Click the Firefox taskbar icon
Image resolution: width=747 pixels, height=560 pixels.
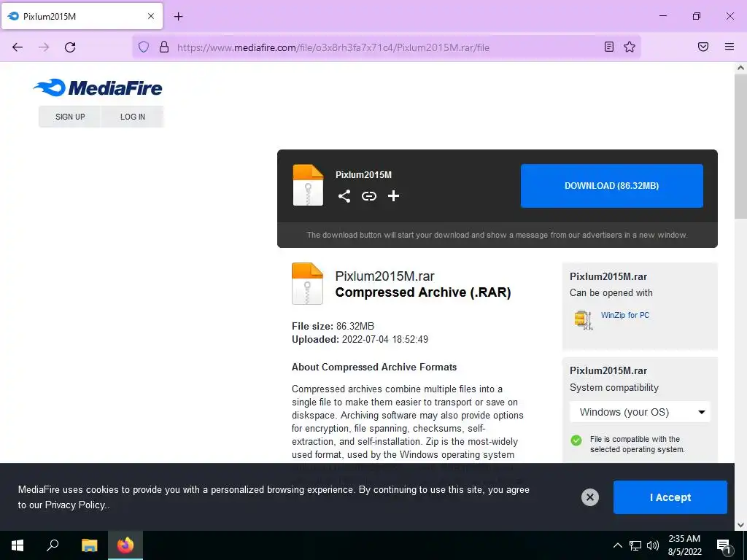click(x=125, y=545)
